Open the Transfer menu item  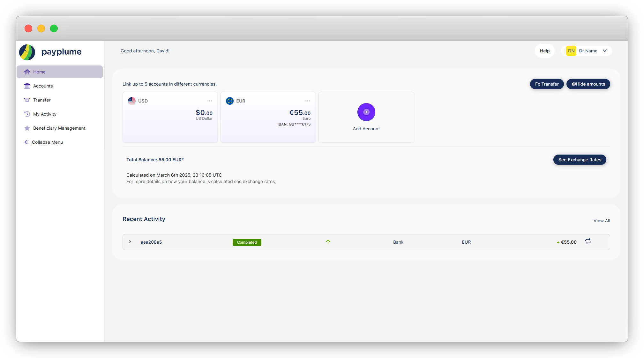point(42,100)
